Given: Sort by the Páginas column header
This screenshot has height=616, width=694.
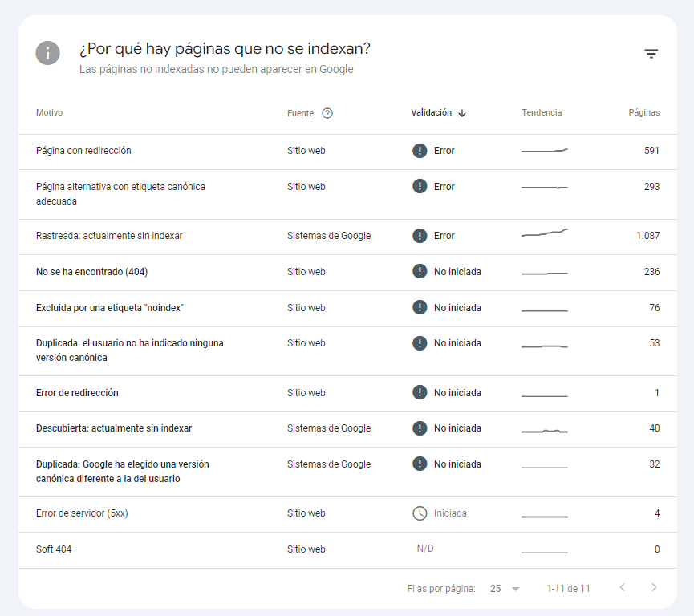Looking at the screenshot, I should pyautogui.click(x=643, y=113).
